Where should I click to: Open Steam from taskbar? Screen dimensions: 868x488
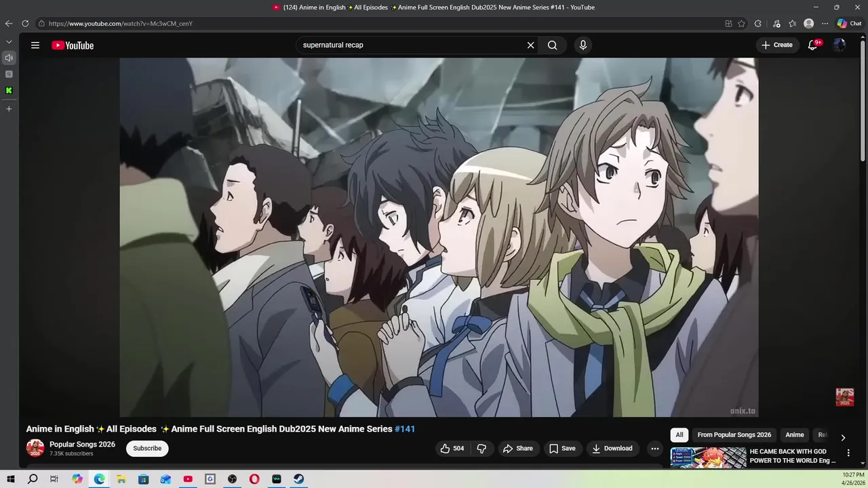click(298, 479)
